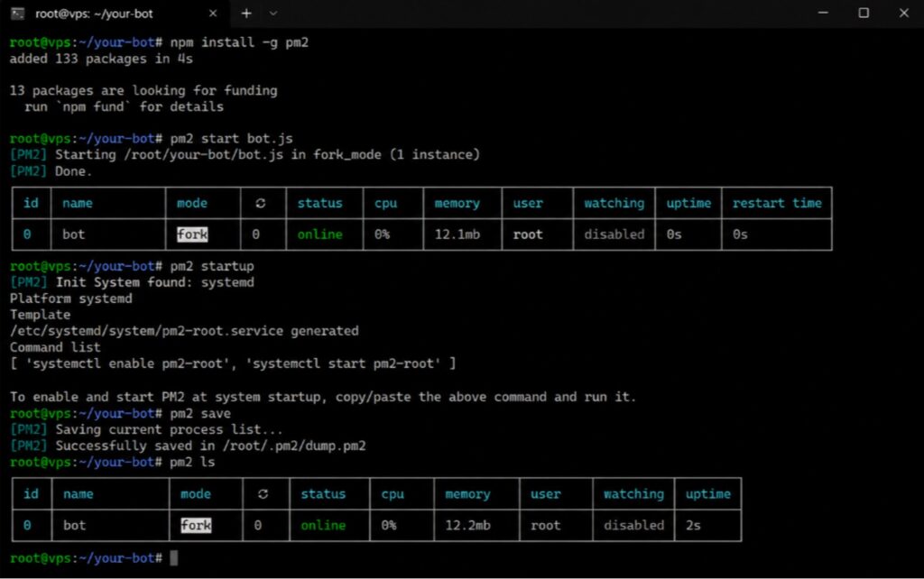Viewport: 924px width, 579px height.
Task: Click the 'id' header in pm2 ls table
Action: tap(31, 494)
